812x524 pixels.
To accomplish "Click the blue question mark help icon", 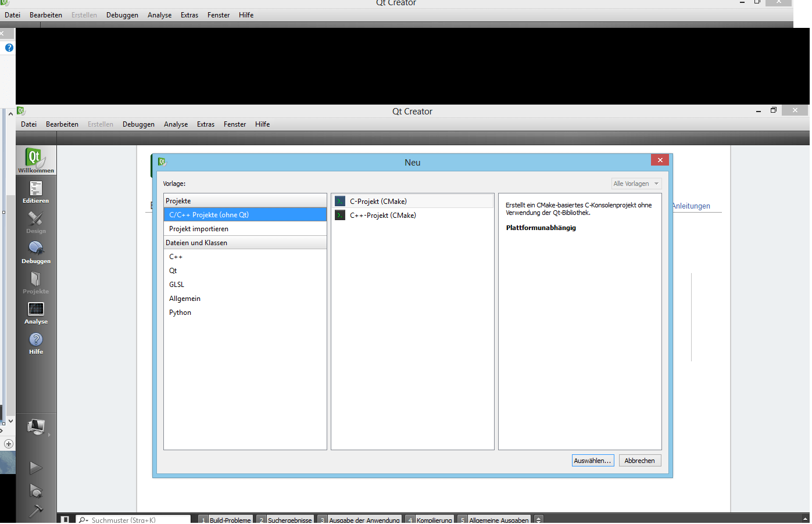I will pos(9,48).
